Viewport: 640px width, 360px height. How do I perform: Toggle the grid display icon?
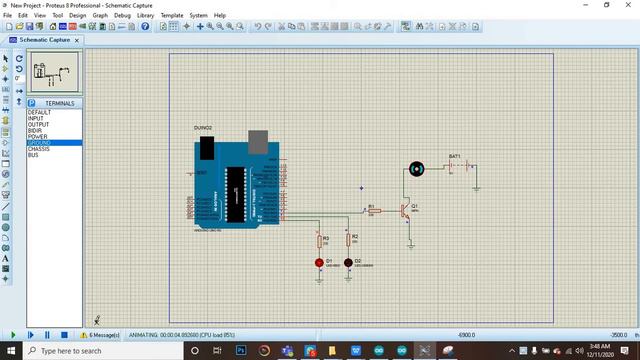pos(173,27)
